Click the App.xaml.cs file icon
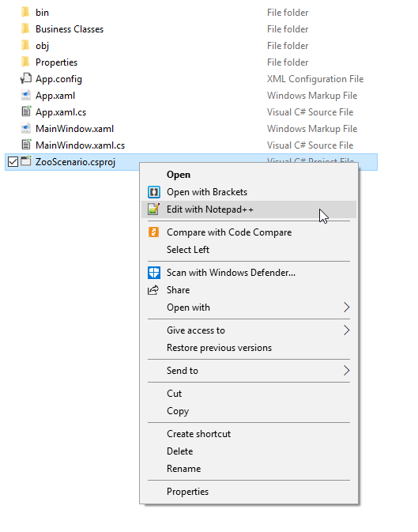418x532 pixels. click(26, 112)
